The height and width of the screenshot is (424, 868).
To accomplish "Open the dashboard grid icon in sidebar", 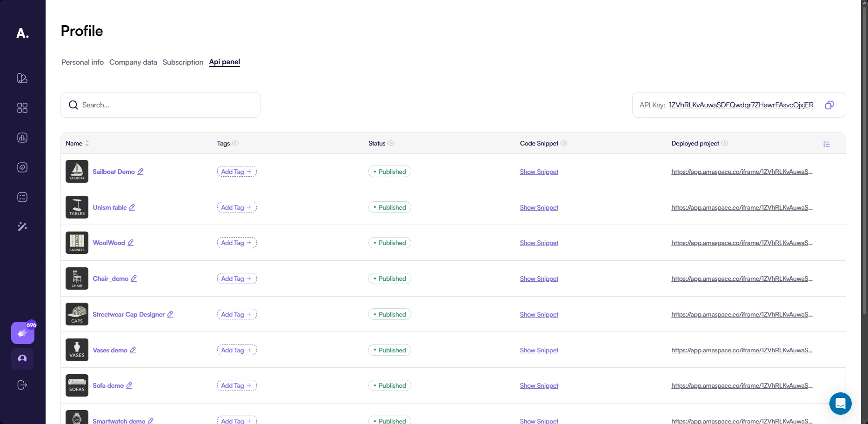I will pyautogui.click(x=22, y=108).
